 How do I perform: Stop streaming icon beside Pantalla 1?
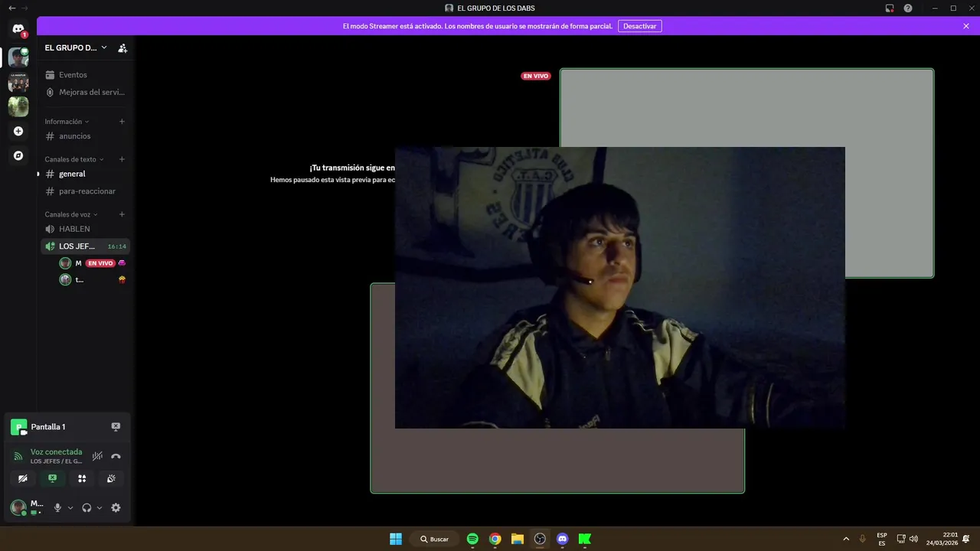coord(116,427)
